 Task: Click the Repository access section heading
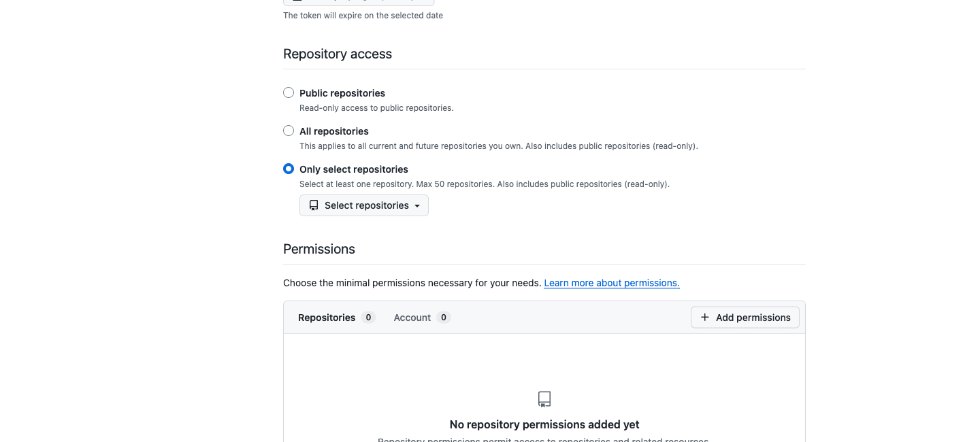(338, 54)
